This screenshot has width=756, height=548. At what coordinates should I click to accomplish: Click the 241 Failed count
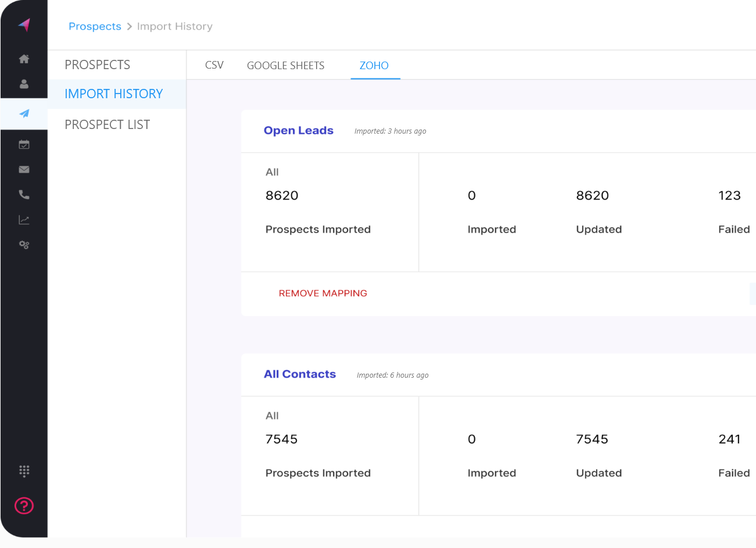click(730, 439)
